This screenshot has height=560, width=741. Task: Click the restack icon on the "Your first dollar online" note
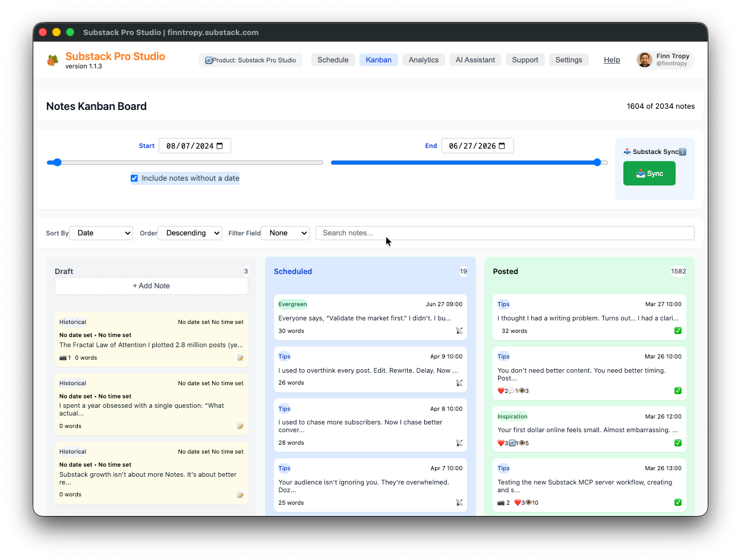tap(512, 443)
